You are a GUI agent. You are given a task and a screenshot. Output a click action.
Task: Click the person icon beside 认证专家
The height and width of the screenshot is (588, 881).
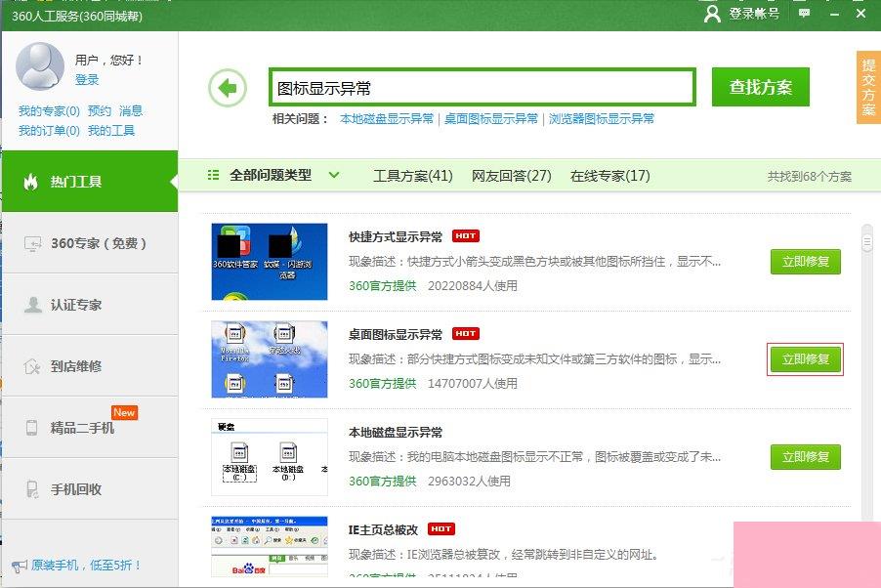(33, 305)
